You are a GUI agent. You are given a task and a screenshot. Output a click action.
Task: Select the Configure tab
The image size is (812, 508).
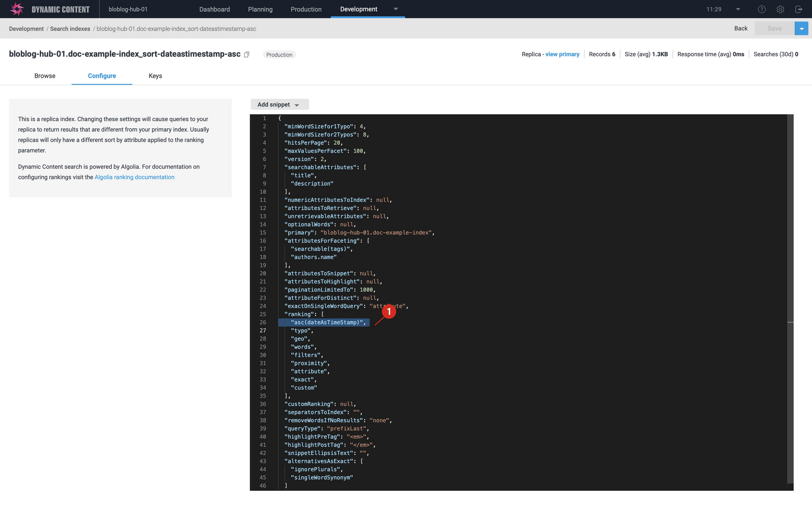[x=102, y=76]
